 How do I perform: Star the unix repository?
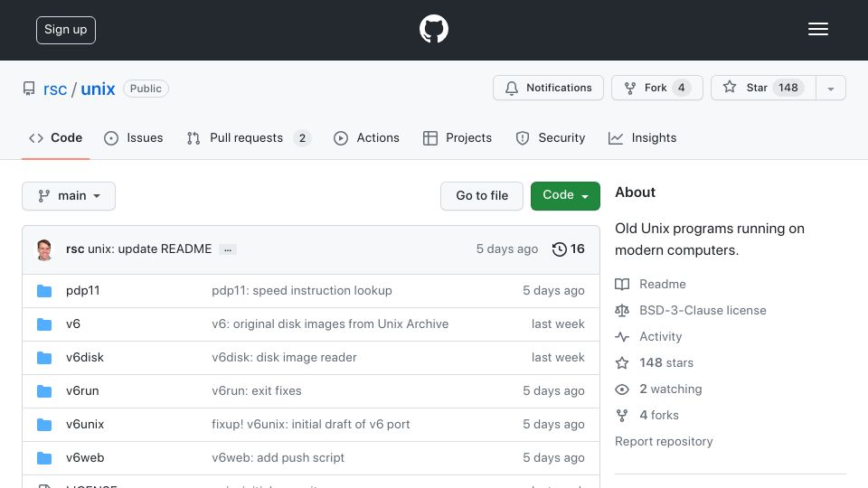[x=763, y=88]
